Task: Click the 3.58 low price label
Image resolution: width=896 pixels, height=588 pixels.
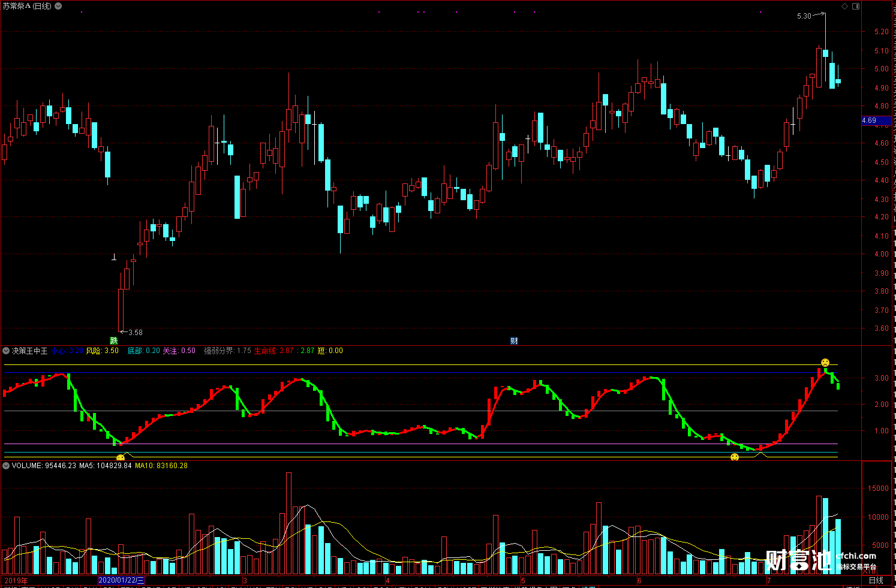Action: click(x=136, y=332)
